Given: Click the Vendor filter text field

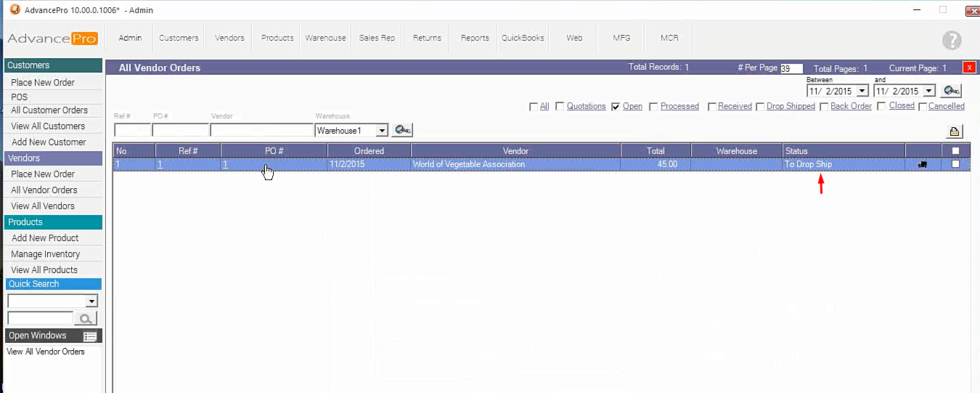Looking at the screenshot, I should tap(261, 131).
